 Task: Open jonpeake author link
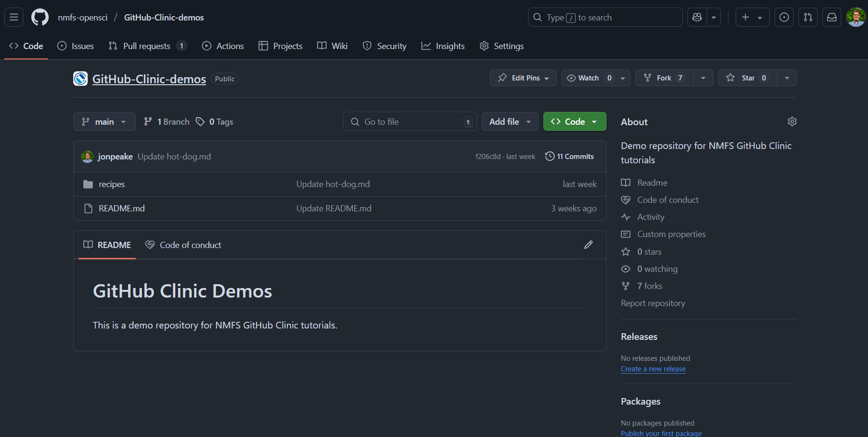(x=115, y=157)
